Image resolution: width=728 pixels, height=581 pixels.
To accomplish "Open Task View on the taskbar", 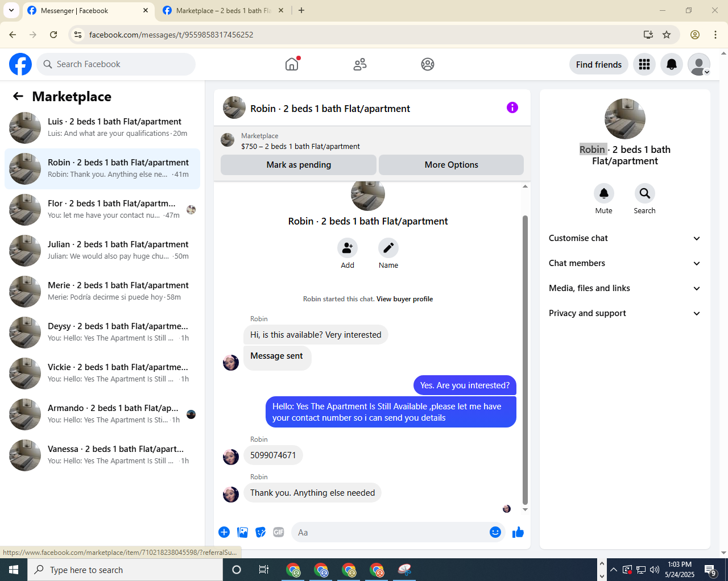I will (x=263, y=570).
